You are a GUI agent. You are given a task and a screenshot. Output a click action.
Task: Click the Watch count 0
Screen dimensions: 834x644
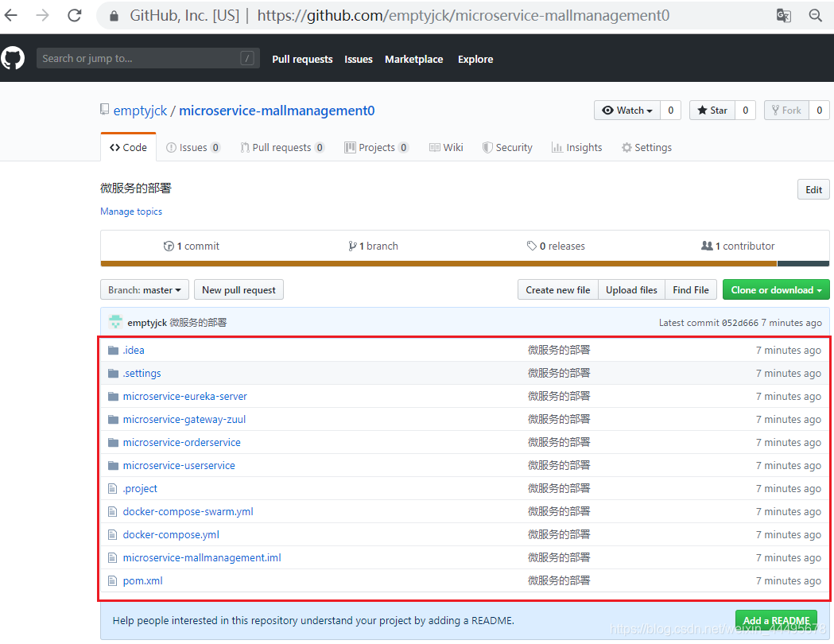click(x=671, y=110)
